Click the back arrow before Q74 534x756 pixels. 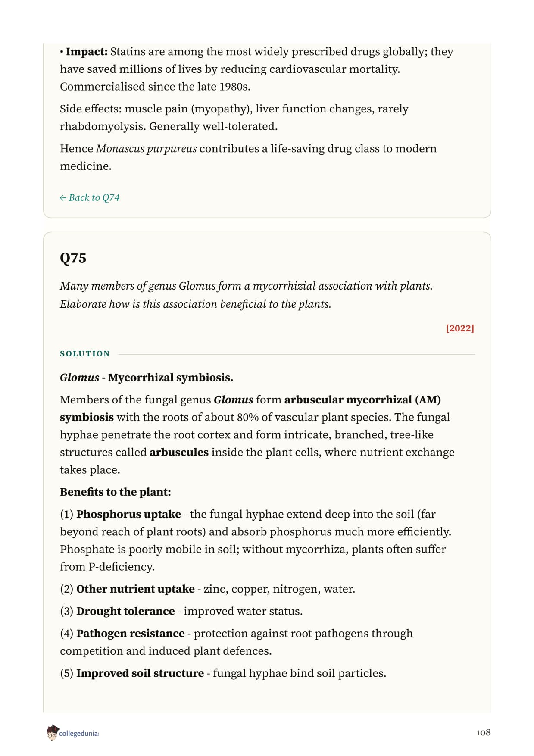pos(63,198)
